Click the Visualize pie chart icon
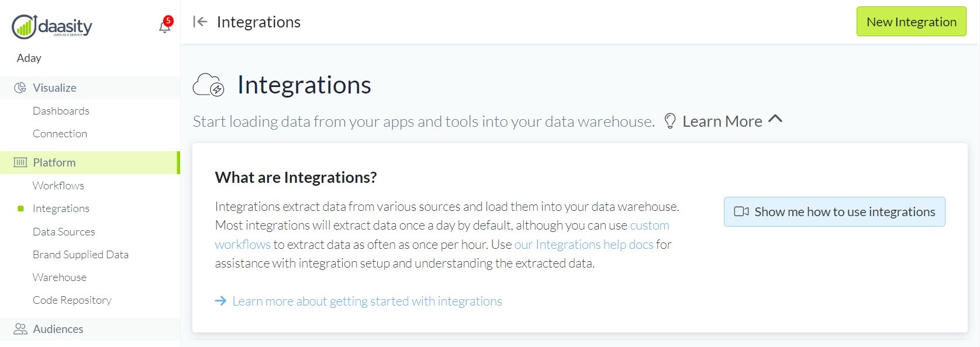The height and width of the screenshot is (347, 980). point(20,88)
